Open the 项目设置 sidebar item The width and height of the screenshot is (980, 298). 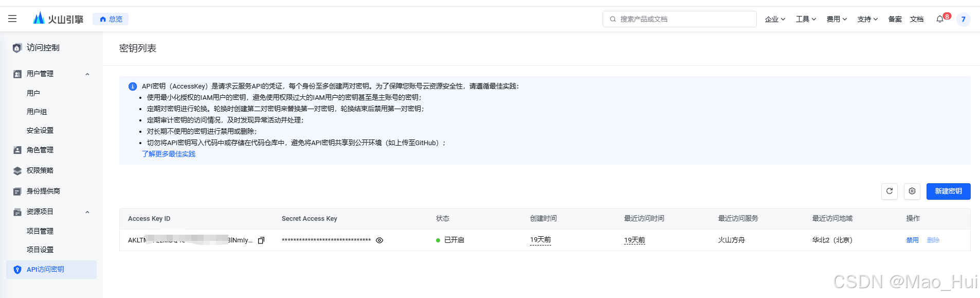(x=40, y=250)
